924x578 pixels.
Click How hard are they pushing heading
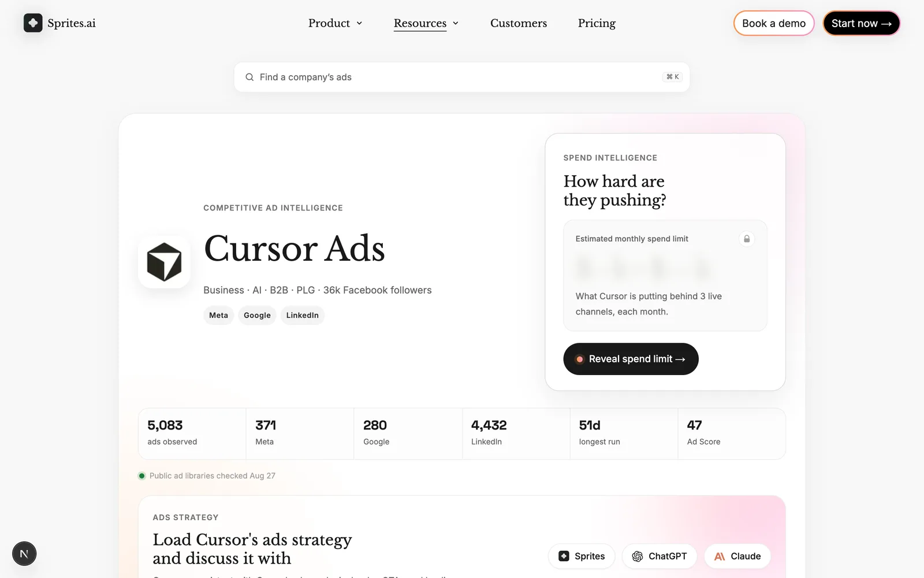point(615,190)
